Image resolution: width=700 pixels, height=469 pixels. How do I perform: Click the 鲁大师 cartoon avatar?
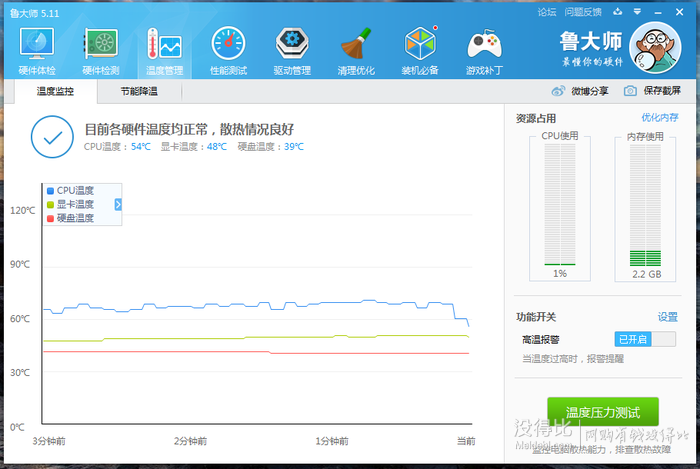pyautogui.click(x=655, y=47)
